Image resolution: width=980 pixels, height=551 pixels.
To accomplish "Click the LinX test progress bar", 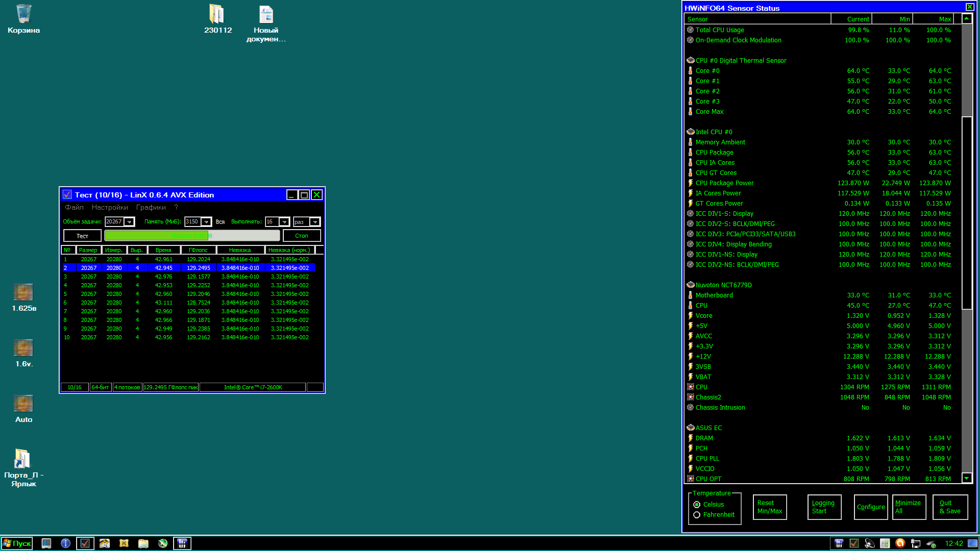I will click(192, 236).
